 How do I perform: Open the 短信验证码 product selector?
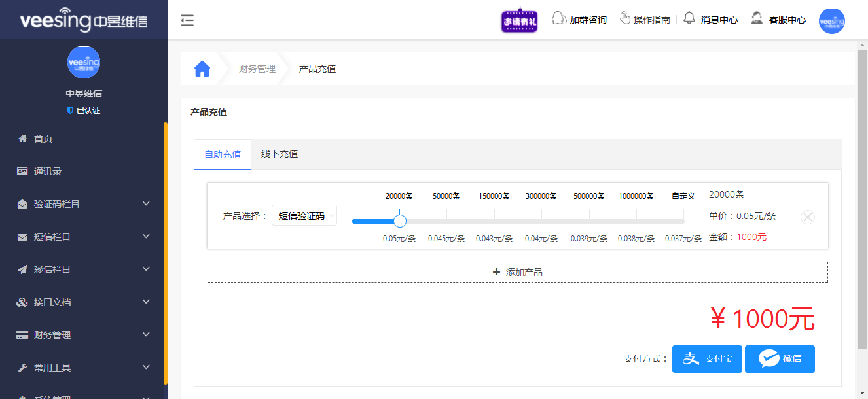click(x=304, y=215)
